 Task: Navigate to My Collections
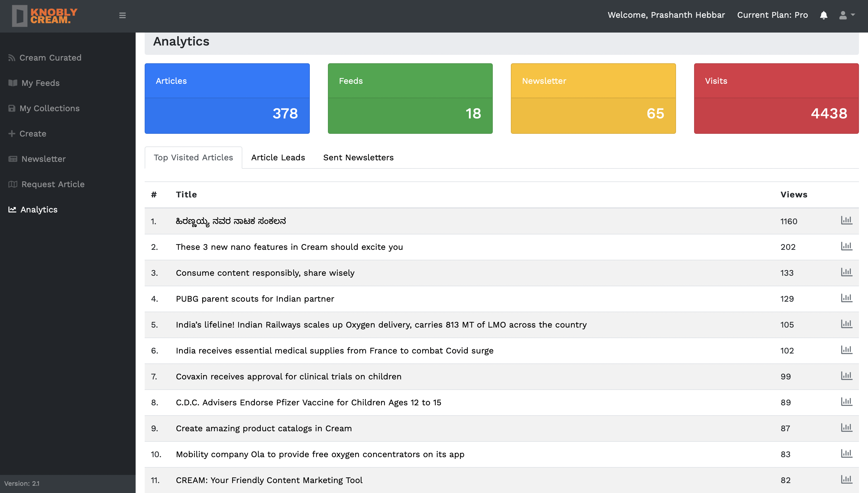49,108
